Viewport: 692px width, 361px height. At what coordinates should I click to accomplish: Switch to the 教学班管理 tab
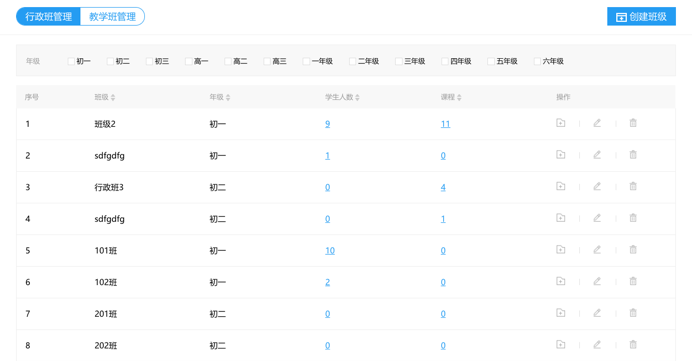pyautogui.click(x=113, y=17)
